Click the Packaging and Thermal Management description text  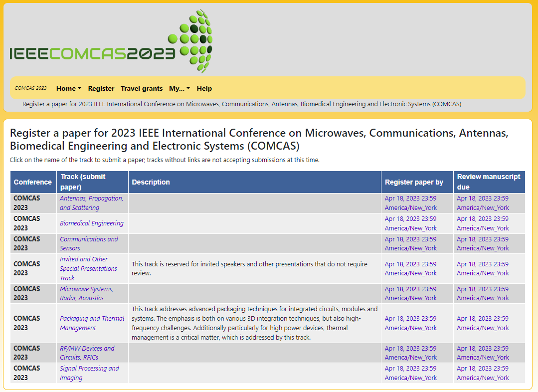click(255, 323)
